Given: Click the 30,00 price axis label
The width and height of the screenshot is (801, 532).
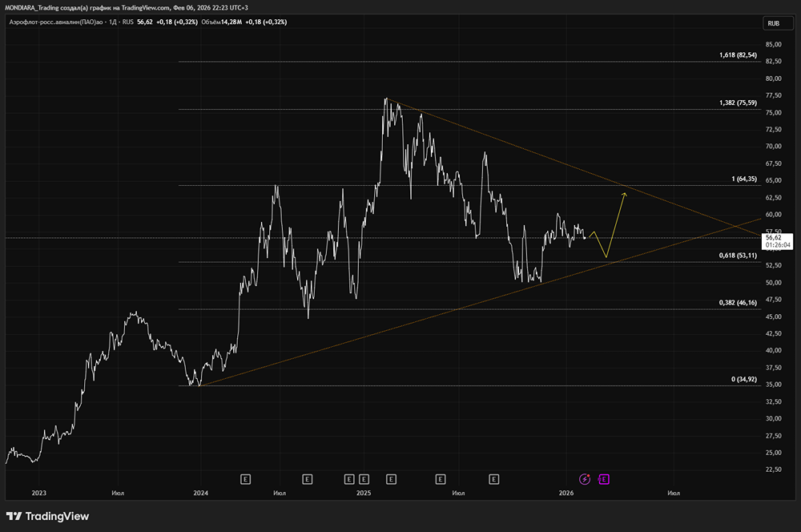Looking at the screenshot, I should [x=774, y=418].
